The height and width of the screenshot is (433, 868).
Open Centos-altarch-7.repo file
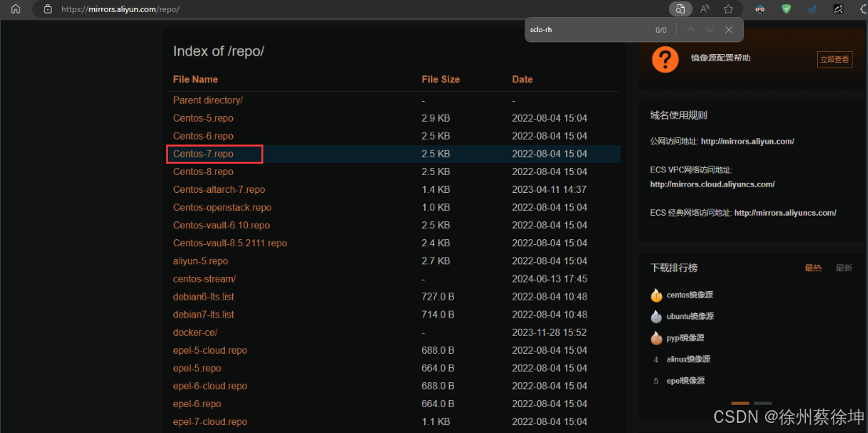[x=220, y=189]
